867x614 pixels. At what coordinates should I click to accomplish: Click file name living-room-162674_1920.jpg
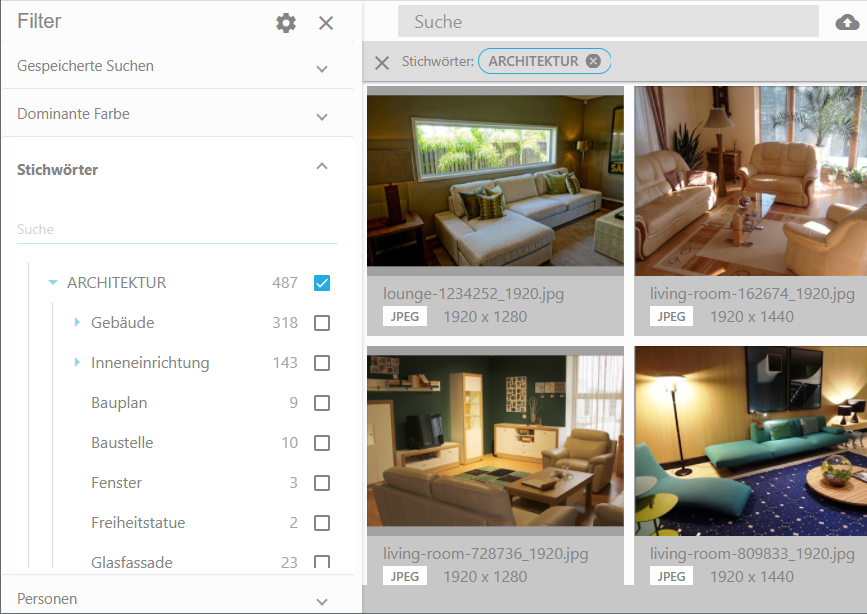[753, 294]
